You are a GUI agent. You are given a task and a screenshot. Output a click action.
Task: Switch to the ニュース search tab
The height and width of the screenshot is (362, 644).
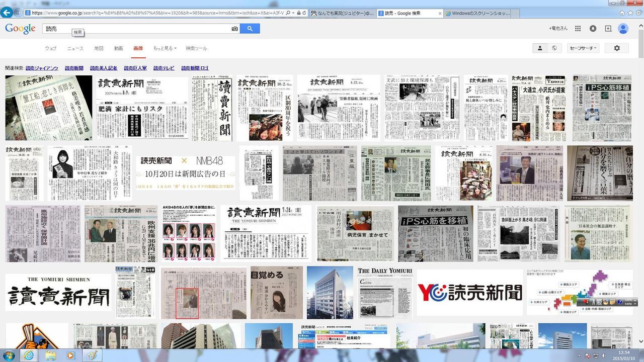(75, 48)
